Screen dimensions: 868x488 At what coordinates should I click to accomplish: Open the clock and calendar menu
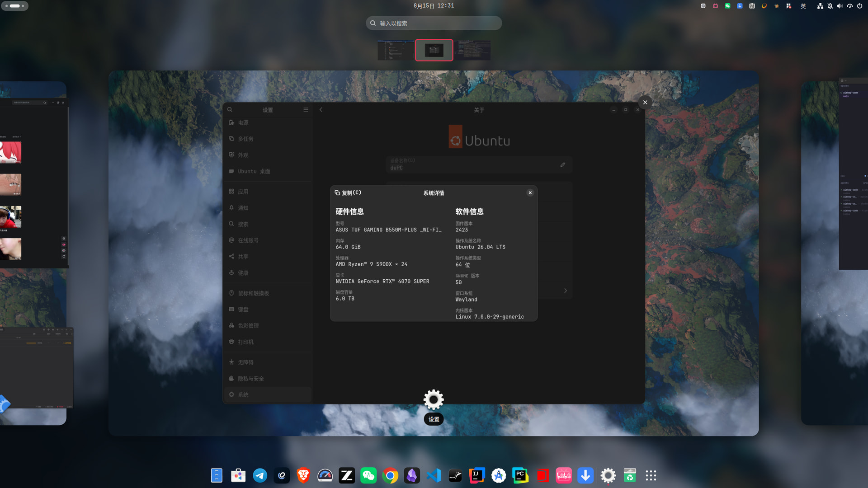click(x=434, y=6)
